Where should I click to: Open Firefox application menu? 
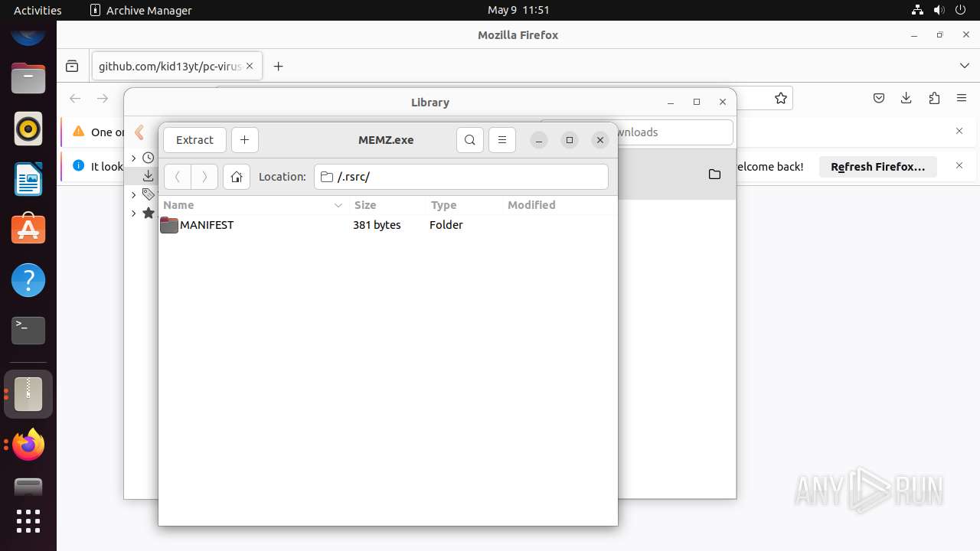tap(962, 98)
